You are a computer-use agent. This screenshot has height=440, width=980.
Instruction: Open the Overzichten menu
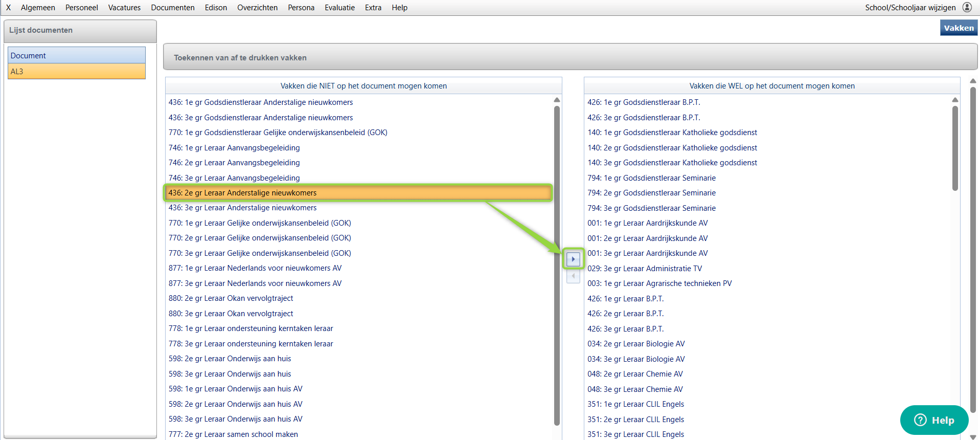[x=257, y=8]
